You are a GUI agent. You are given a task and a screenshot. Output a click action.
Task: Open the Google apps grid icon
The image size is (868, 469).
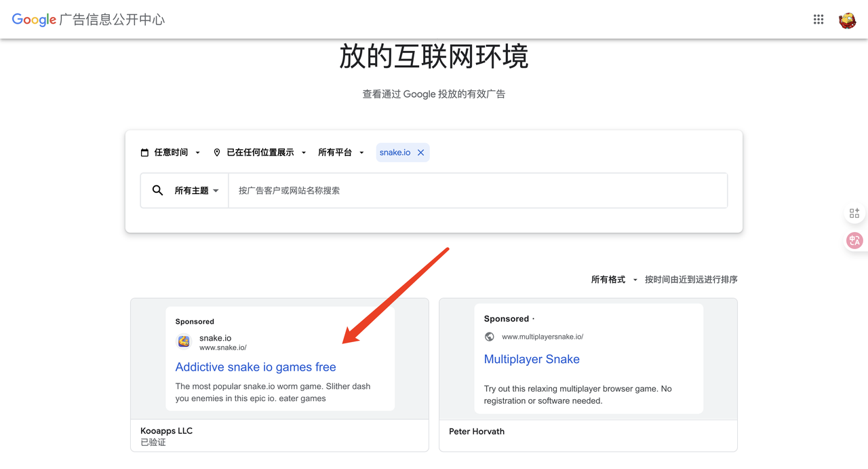(818, 20)
